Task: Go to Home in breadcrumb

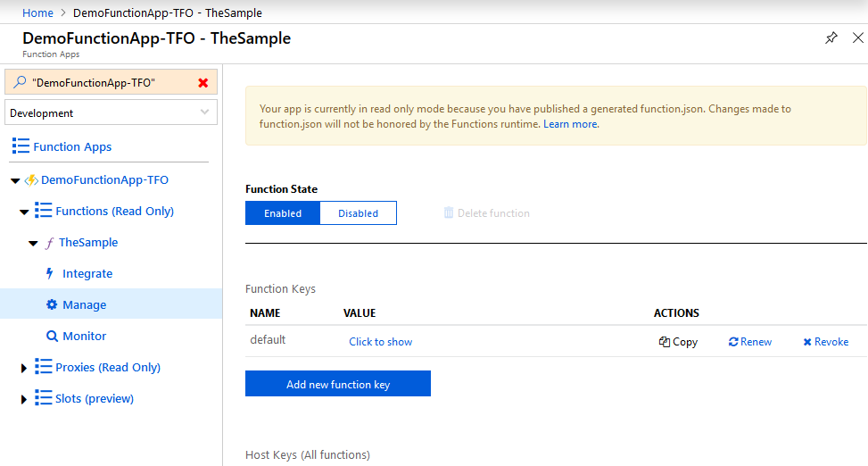Action: point(37,12)
